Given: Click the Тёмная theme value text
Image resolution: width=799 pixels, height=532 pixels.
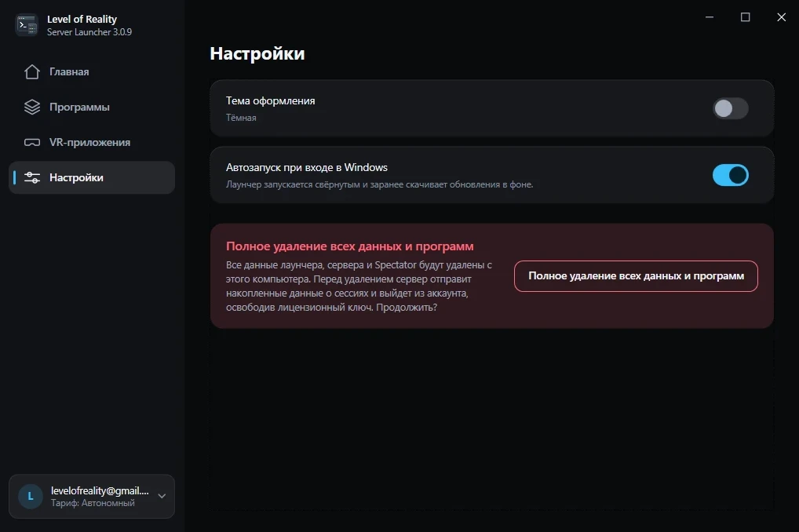Looking at the screenshot, I should click(241, 118).
